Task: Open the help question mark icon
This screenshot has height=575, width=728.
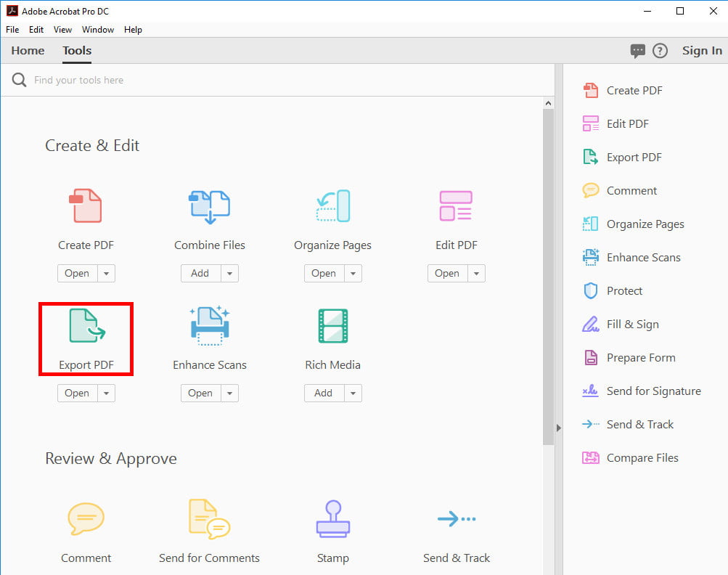Action: tap(660, 50)
